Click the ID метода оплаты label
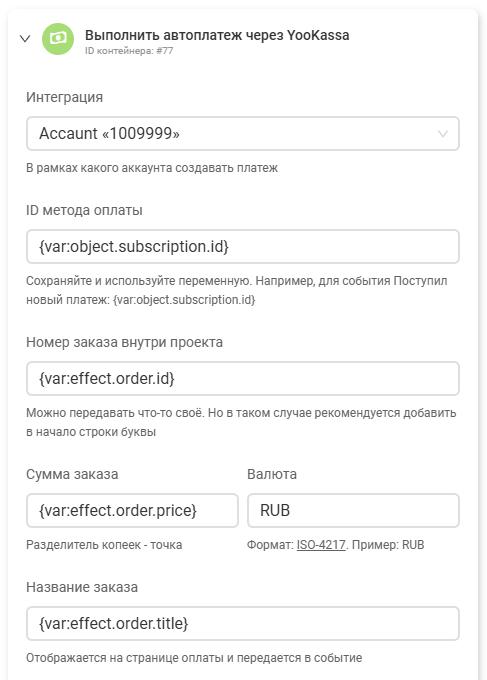 pyautogui.click(x=84, y=210)
